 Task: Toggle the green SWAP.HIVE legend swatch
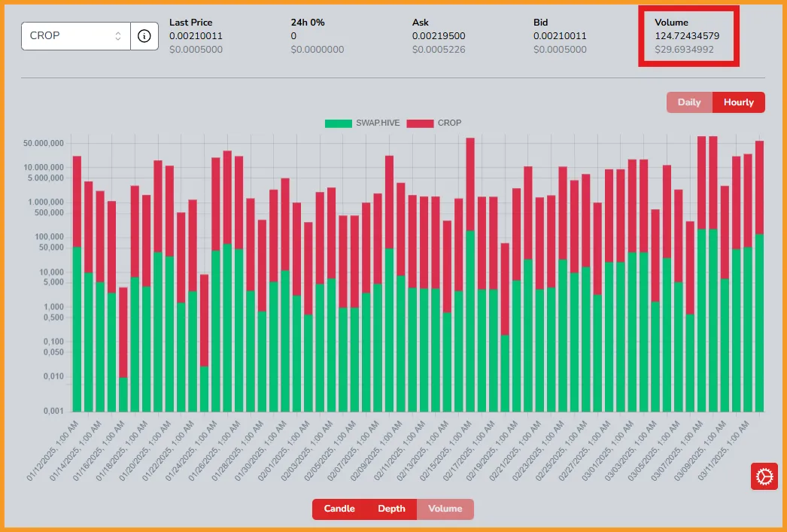(x=339, y=123)
